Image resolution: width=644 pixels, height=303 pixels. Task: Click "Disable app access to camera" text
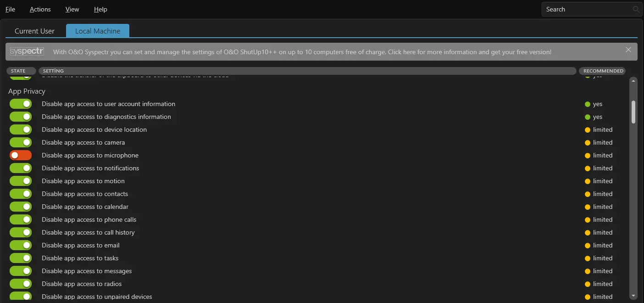tap(83, 142)
